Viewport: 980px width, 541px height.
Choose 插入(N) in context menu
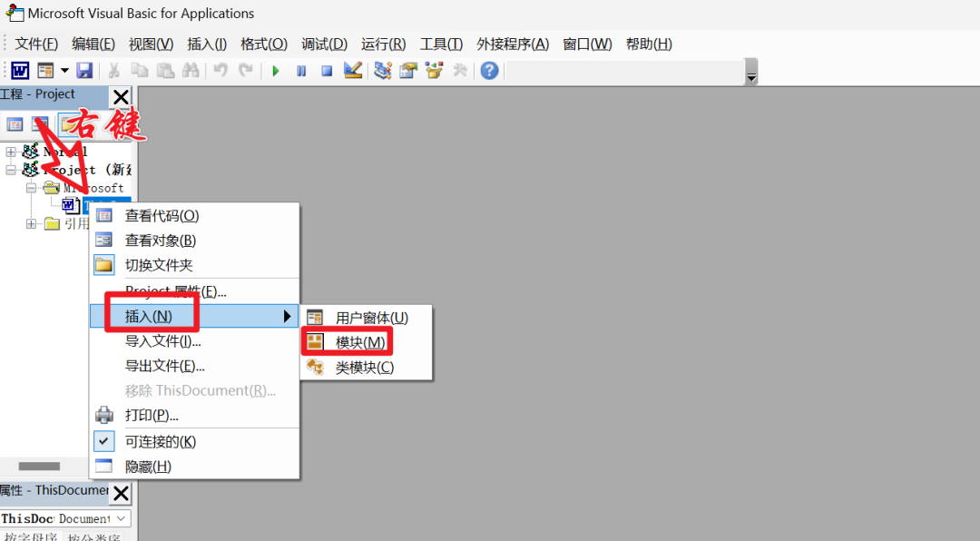(194, 317)
